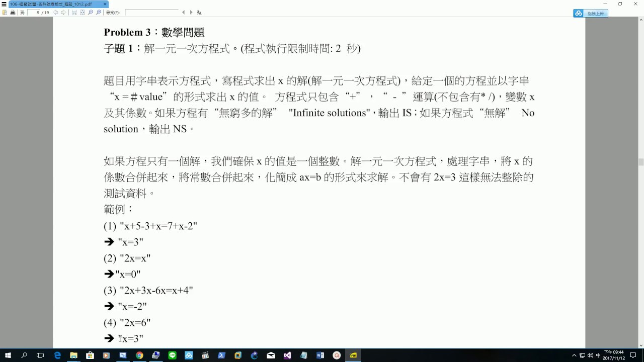This screenshot has height=362, width=644.
Task: Click the heading "Problem 3"
Action: click(127, 32)
